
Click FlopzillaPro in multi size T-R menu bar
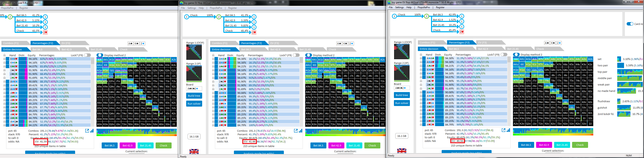(x=7, y=8)
